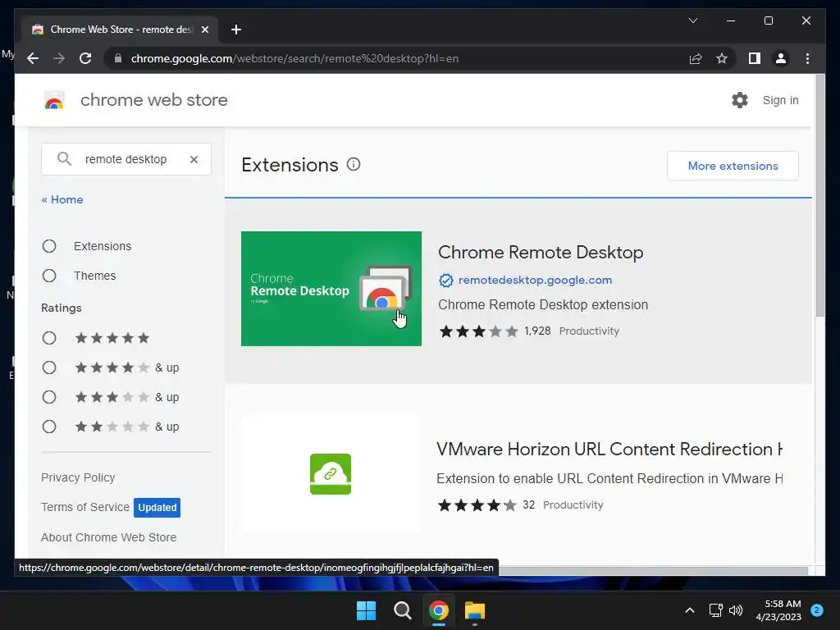Open VMware Horizon URL Content Redirection title
Image resolution: width=840 pixels, height=630 pixels.
click(609, 449)
